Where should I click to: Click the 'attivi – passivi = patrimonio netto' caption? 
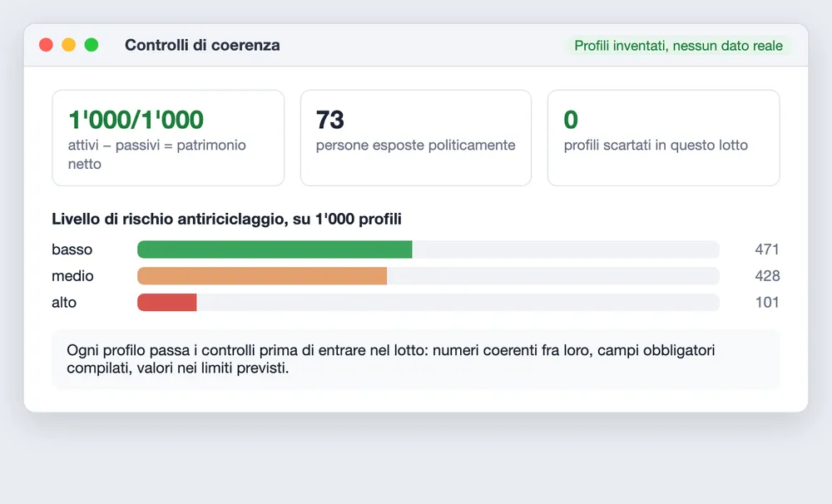click(x=157, y=155)
